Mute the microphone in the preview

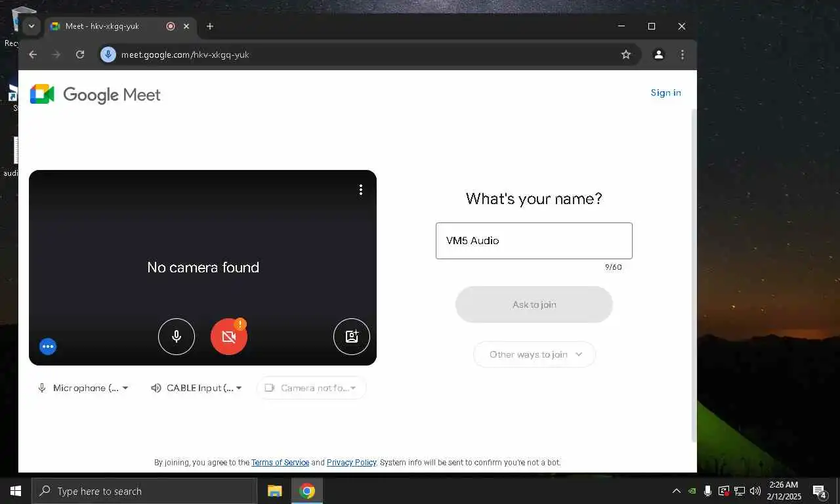177,337
